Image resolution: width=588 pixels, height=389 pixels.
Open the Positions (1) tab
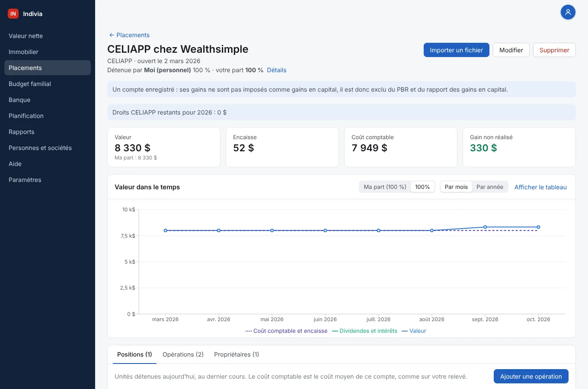pyautogui.click(x=134, y=354)
